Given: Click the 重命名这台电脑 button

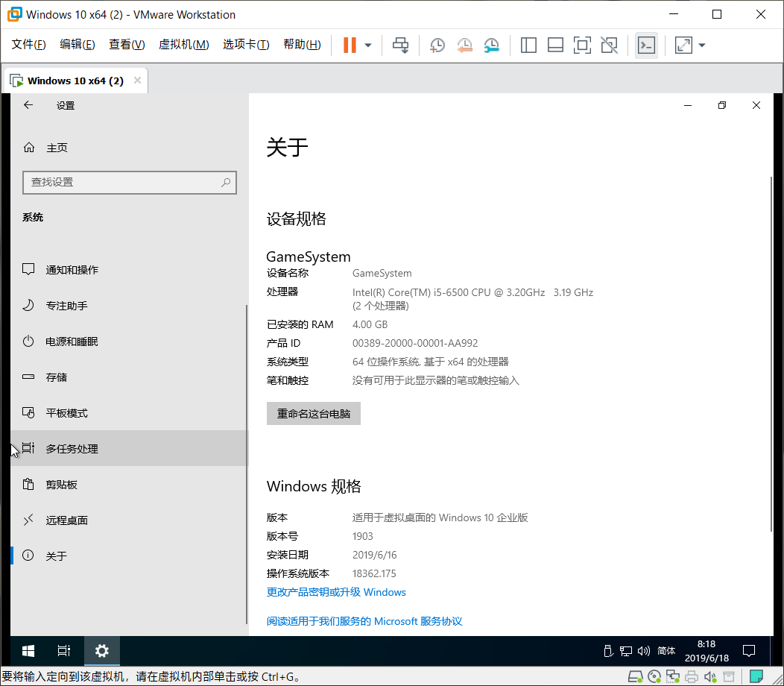Looking at the screenshot, I should [x=314, y=414].
